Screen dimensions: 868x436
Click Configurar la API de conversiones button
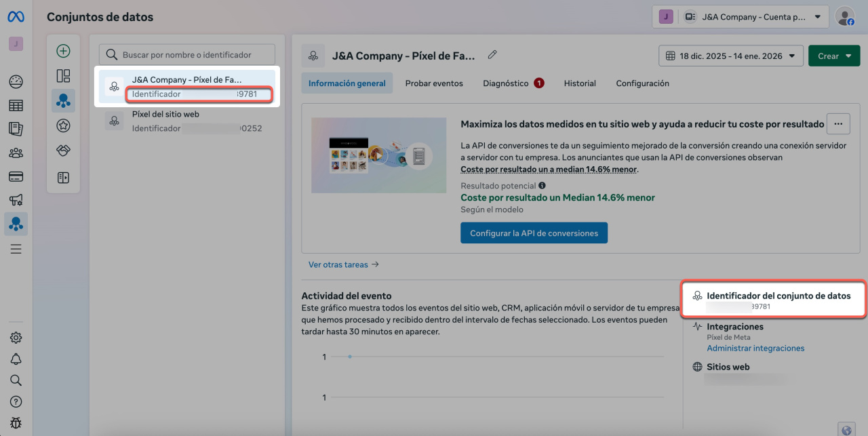click(534, 233)
